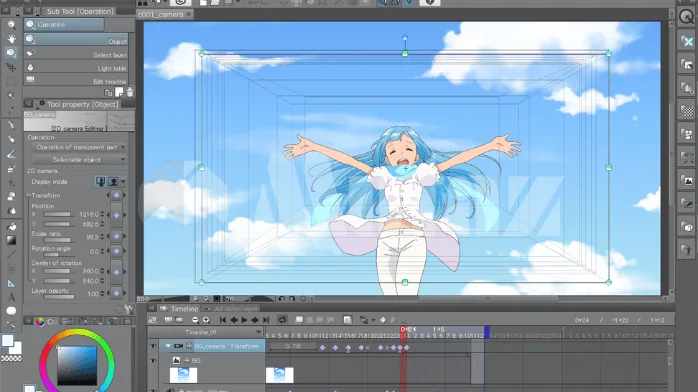Adjust the Scale ratio slider

pyautogui.click(x=58, y=241)
